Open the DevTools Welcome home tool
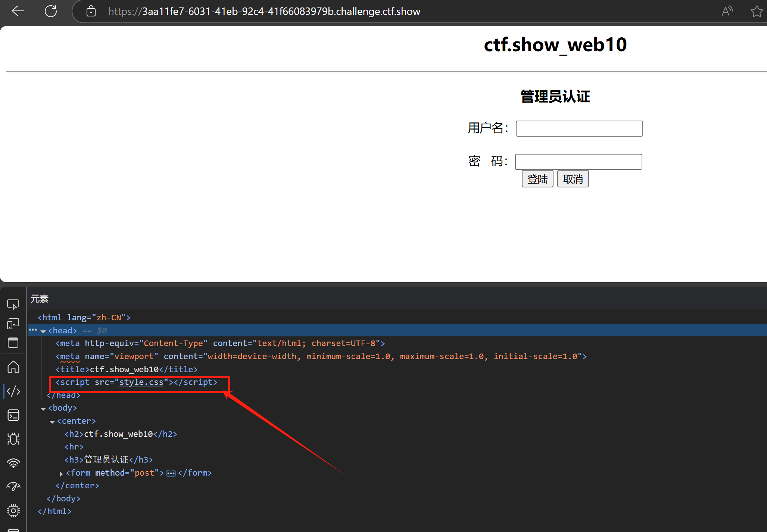The height and width of the screenshot is (532, 767). [13, 367]
